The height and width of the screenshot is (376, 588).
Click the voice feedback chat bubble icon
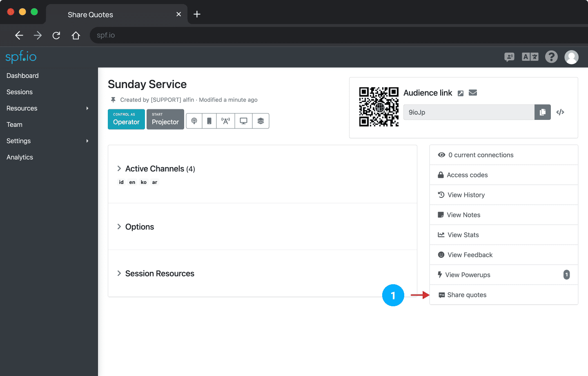point(509,57)
